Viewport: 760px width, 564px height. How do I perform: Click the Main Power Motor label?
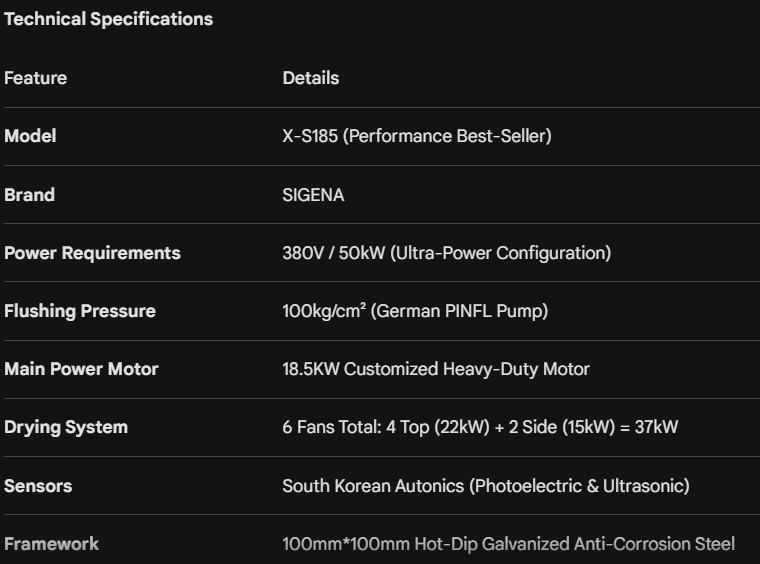[81, 369]
